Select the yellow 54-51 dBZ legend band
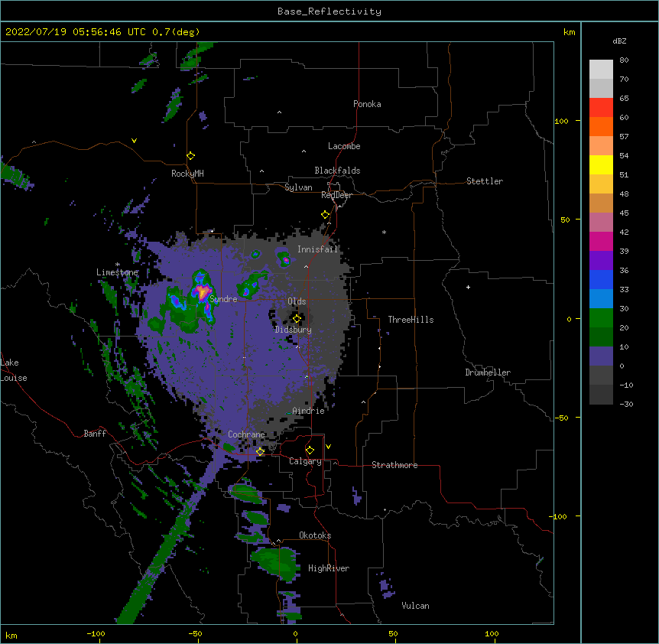659x644 pixels. (601, 165)
